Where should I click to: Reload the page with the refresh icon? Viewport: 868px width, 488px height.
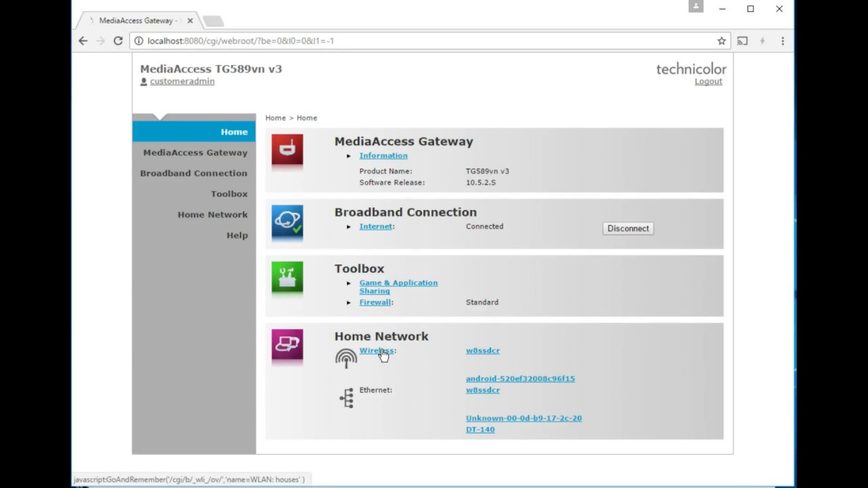[118, 41]
